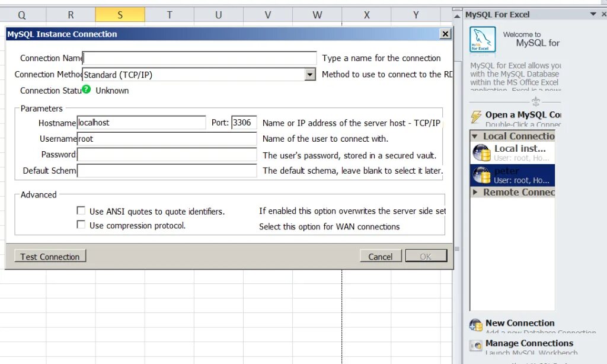
Task: Open the MySQL For Excel pane options arrow
Action: [593, 14]
